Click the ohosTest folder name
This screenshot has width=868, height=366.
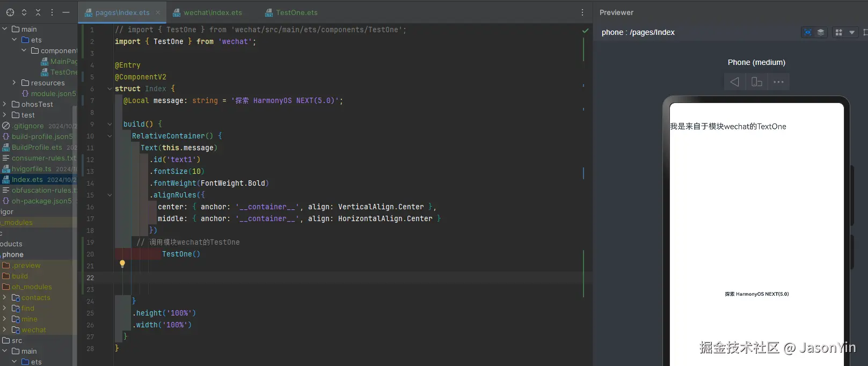(37, 104)
